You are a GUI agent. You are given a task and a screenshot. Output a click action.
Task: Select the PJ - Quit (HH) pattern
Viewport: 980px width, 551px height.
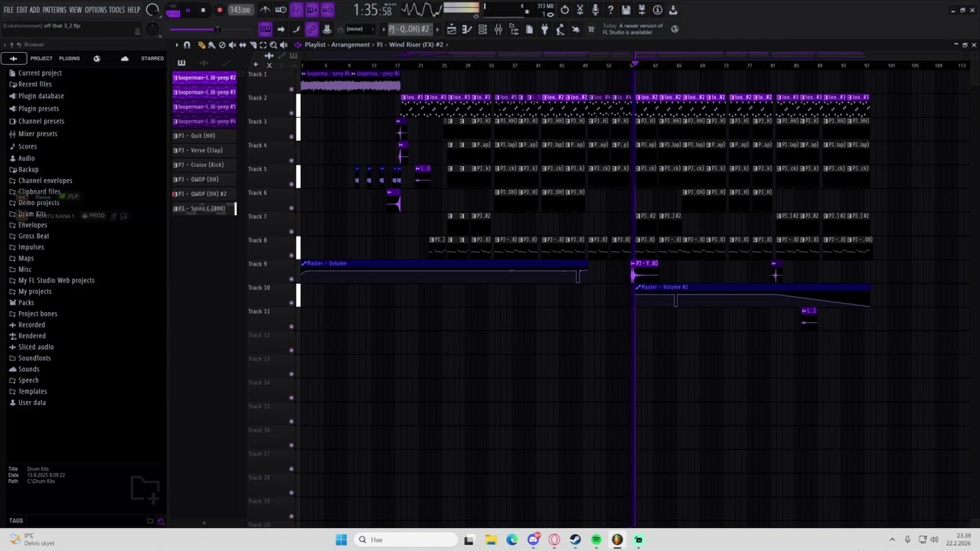pos(204,135)
